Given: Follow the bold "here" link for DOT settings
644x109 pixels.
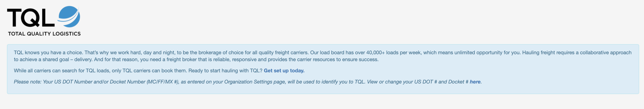Looking at the screenshot, I should pos(475,82).
